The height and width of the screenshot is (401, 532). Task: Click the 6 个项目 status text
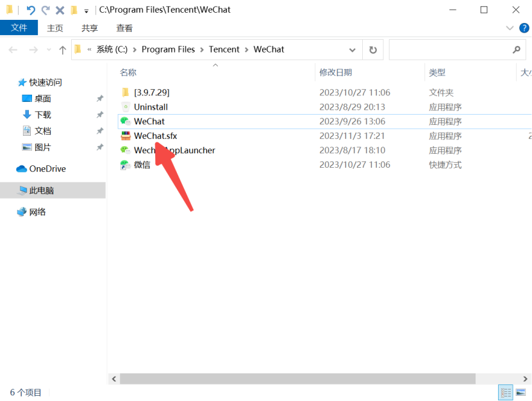pos(26,393)
